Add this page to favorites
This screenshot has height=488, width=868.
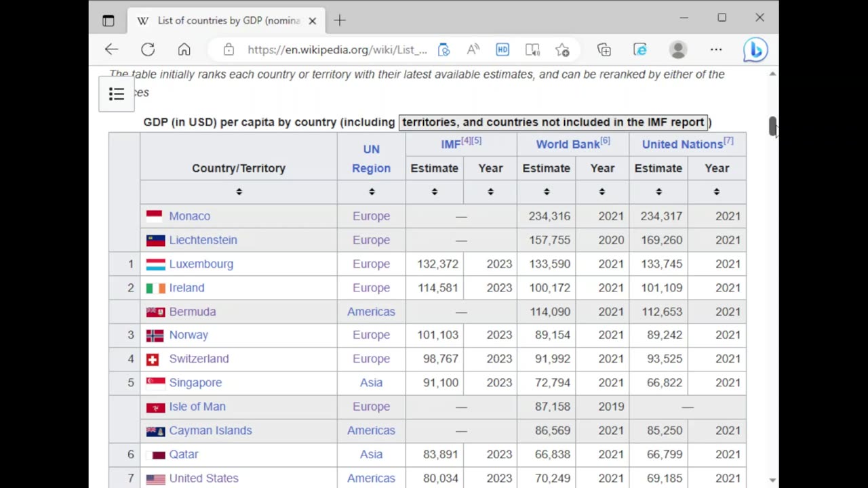562,49
